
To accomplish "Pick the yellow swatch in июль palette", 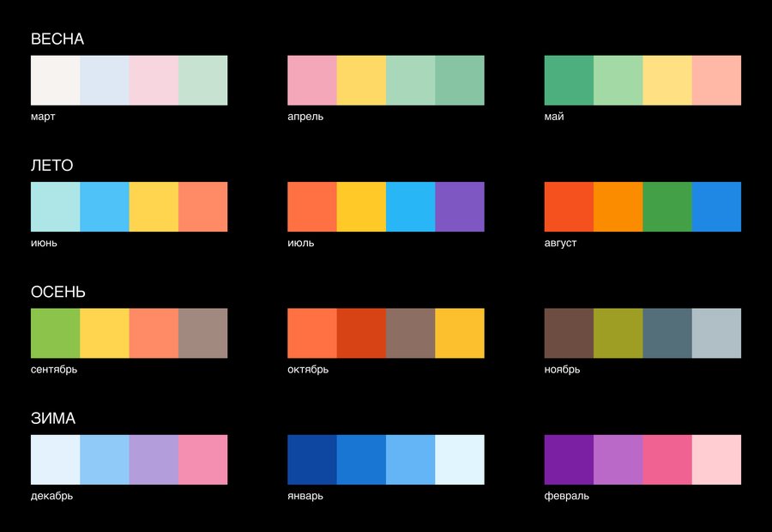I will click(361, 207).
